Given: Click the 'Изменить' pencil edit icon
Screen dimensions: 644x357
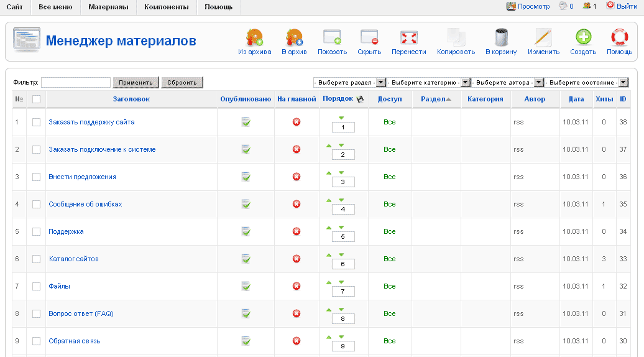Looking at the screenshot, I should tap(543, 38).
